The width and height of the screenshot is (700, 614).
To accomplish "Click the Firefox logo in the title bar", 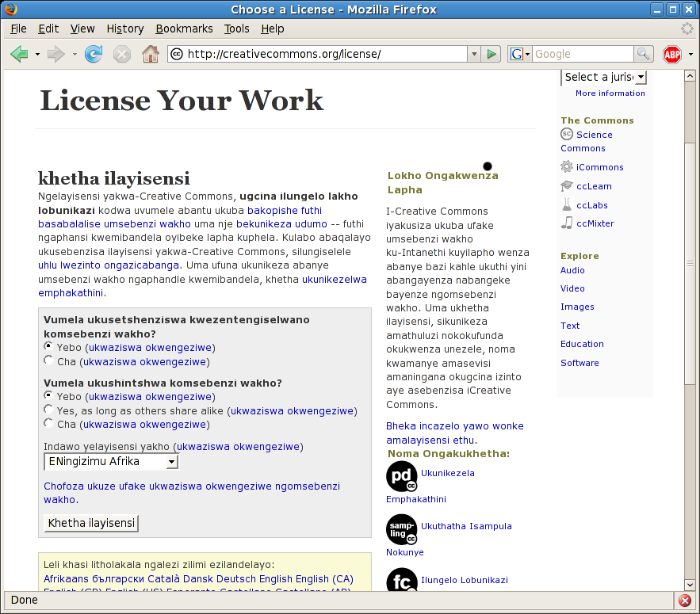I will click(11, 10).
